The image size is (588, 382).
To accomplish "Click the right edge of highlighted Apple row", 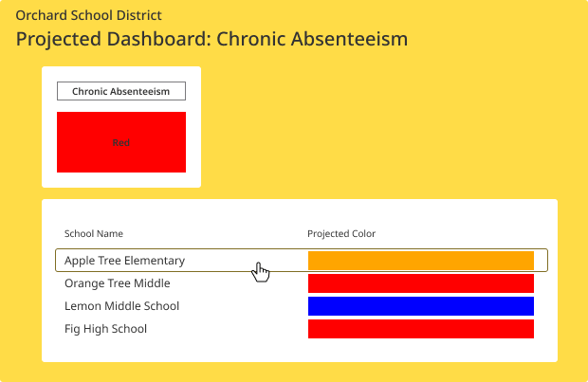I will point(547,260).
